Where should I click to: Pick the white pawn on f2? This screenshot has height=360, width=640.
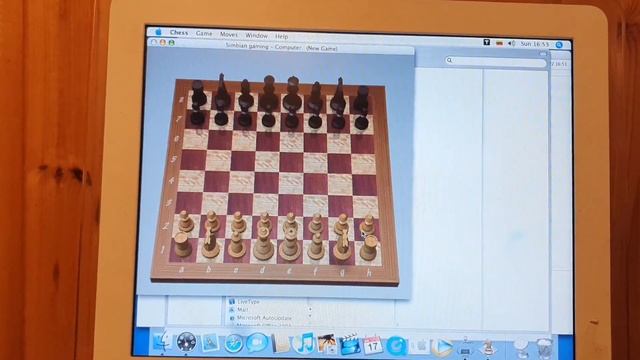click(316, 223)
